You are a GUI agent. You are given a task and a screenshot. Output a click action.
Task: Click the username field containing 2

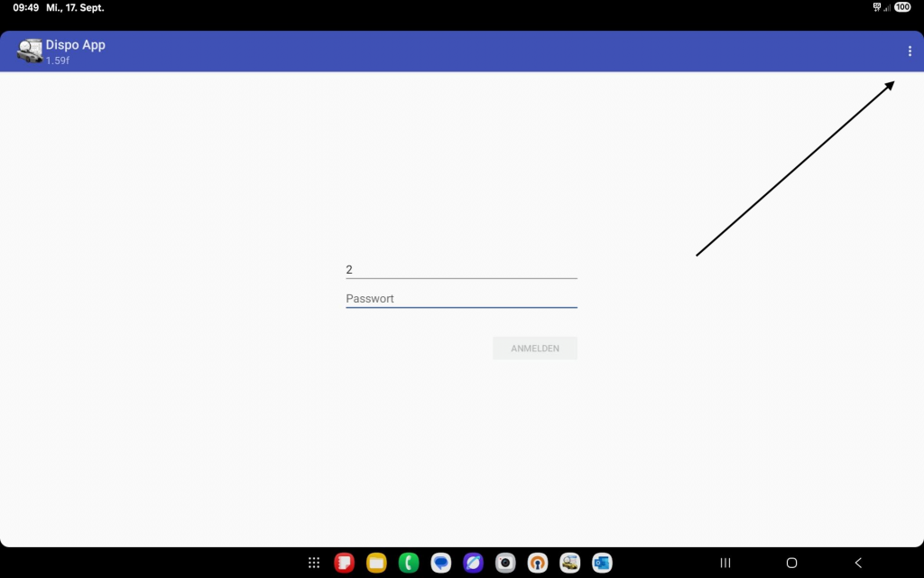click(461, 269)
